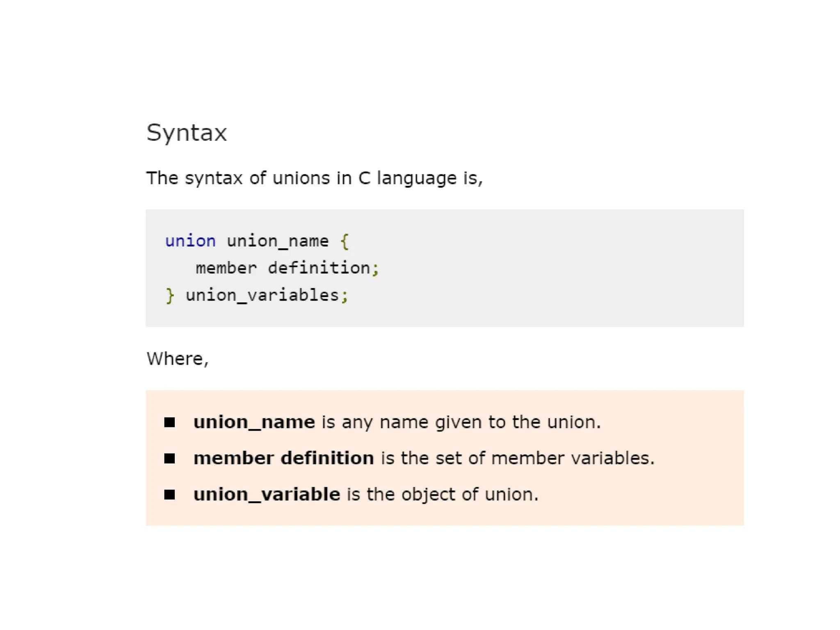Click the Syntax heading
The image size is (840, 630).
186,132
